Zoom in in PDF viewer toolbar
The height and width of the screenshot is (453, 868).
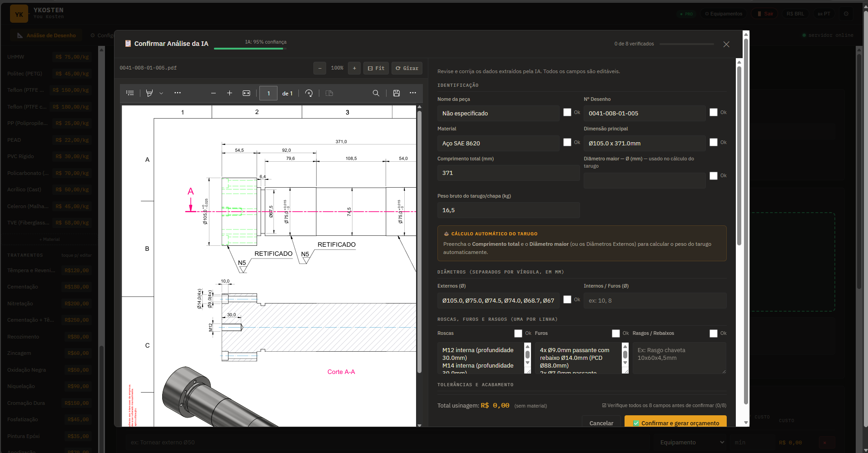(x=230, y=93)
